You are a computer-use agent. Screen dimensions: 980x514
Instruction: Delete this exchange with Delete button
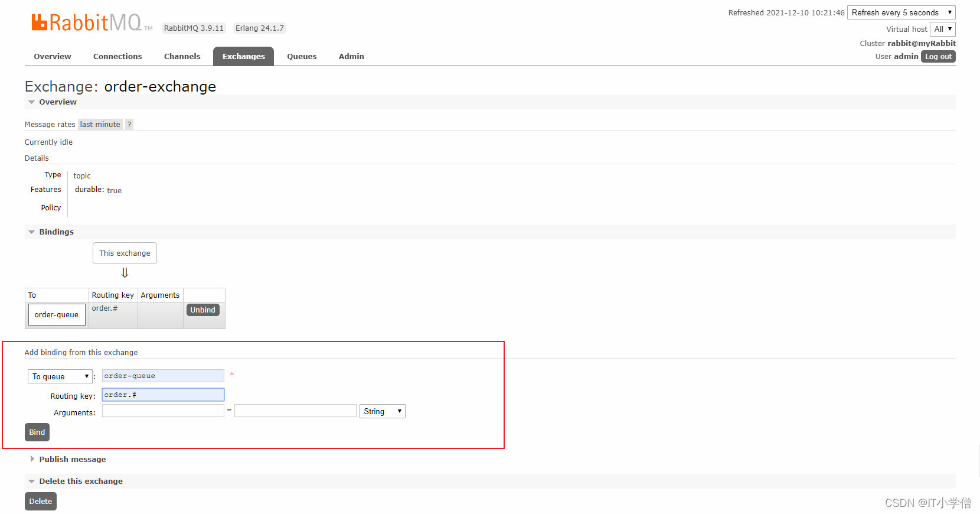(x=41, y=501)
